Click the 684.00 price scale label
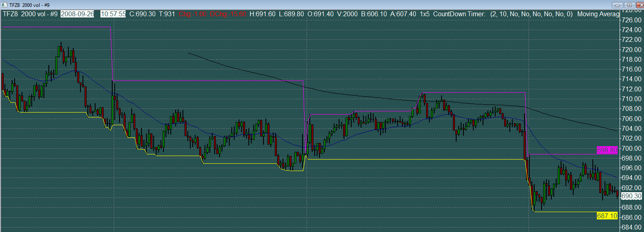Screen dimensions: 644x232 point(632,227)
